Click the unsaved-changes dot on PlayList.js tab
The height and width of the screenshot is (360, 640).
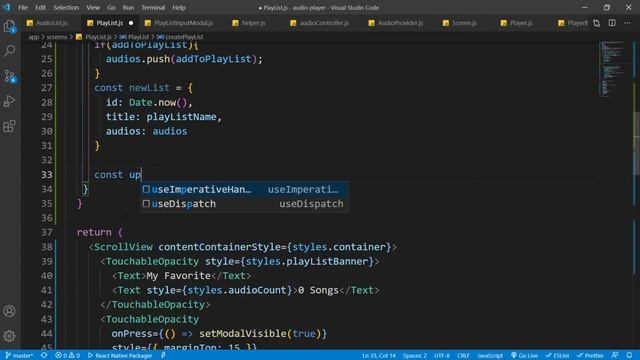click(x=131, y=23)
